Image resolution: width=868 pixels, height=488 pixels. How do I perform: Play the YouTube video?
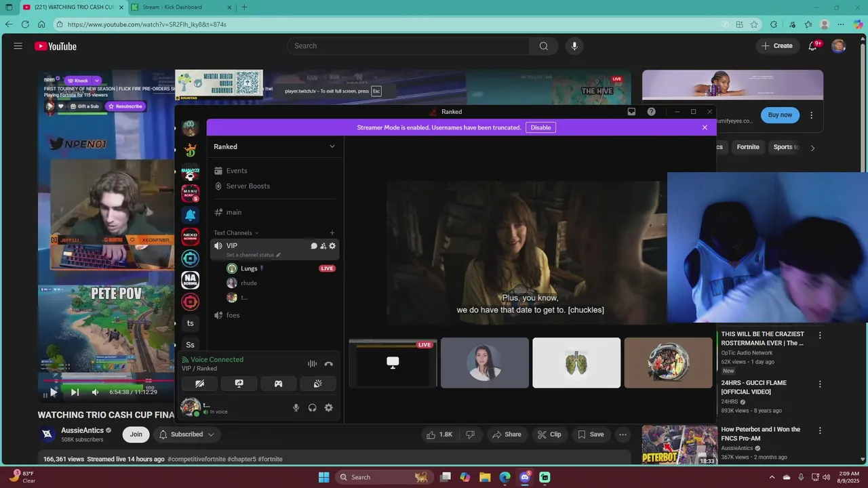coord(54,392)
